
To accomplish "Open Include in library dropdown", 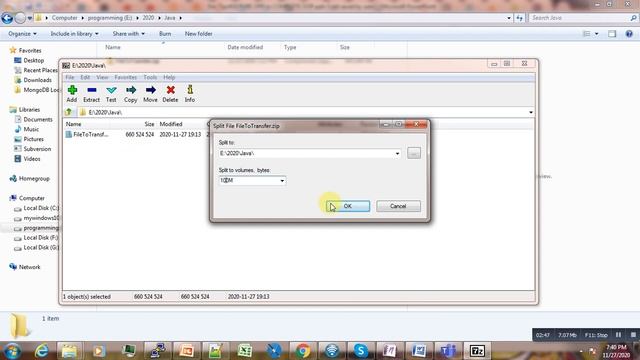I will 74,34.
